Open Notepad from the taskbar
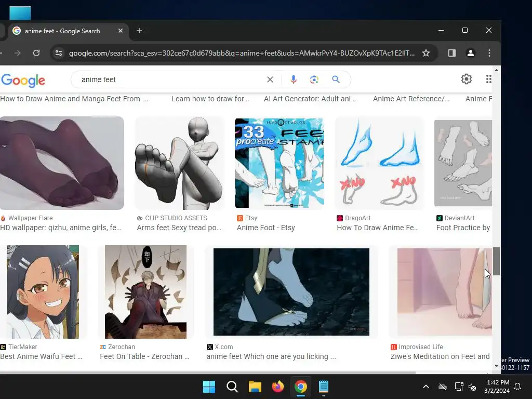The height and width of the screenshot is (399, 532). [x=324, y=387]
